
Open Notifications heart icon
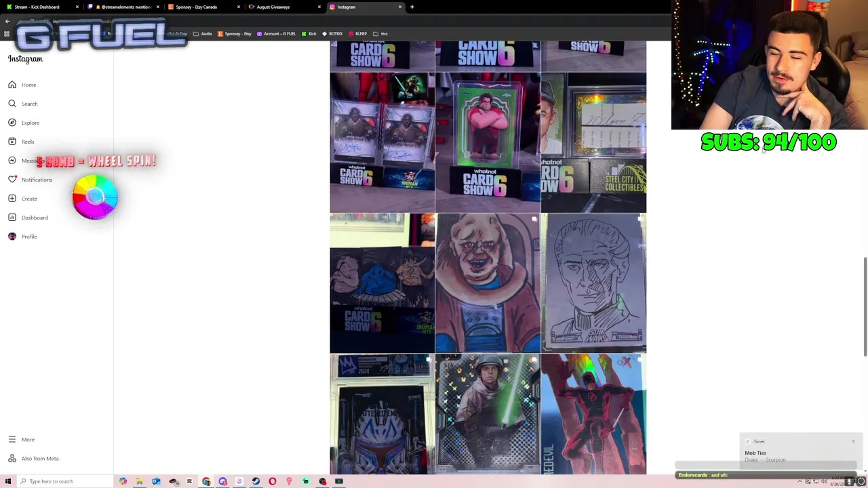point(12,179)
